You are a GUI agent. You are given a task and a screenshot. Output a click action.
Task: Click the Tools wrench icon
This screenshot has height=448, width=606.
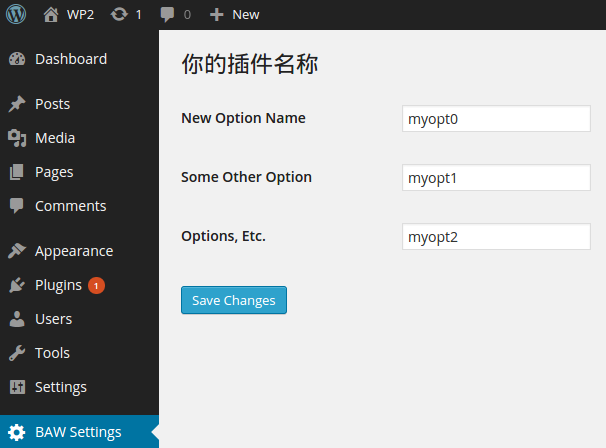pos(17,353)
